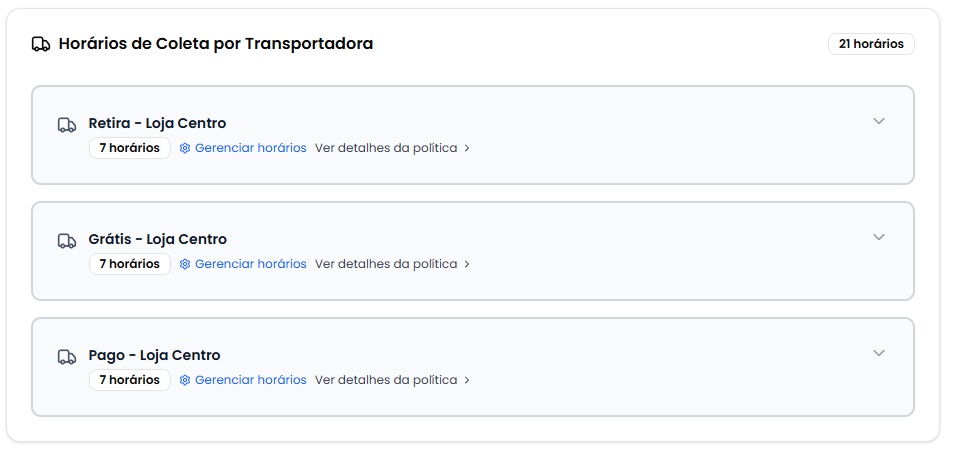Click gear icon in Grátis card
Image resolution: width=953 pixels, height=463 pixels.
click(x=185, y=264)
